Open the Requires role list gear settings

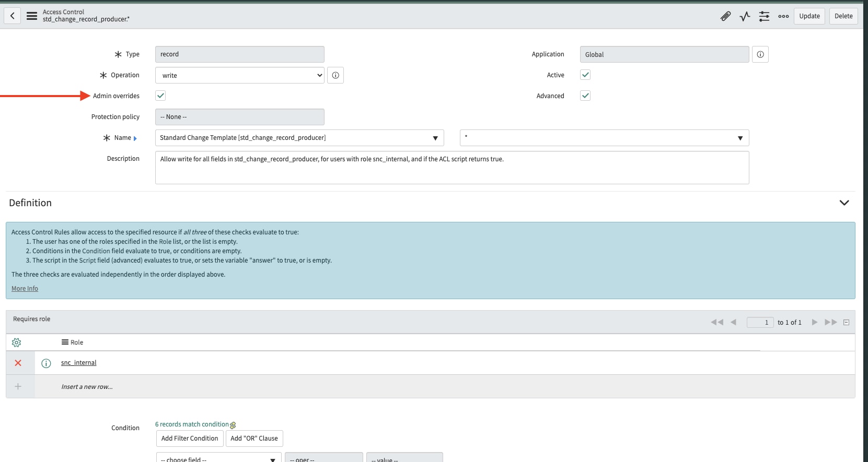point(16,342)
